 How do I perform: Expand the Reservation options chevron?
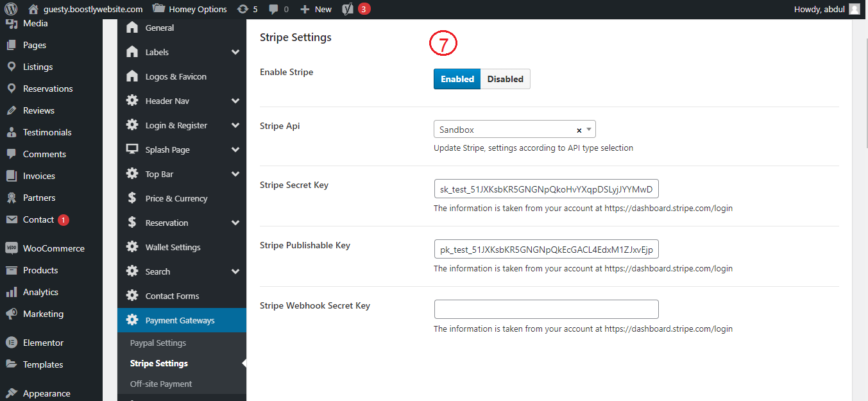tap(235, 223)
